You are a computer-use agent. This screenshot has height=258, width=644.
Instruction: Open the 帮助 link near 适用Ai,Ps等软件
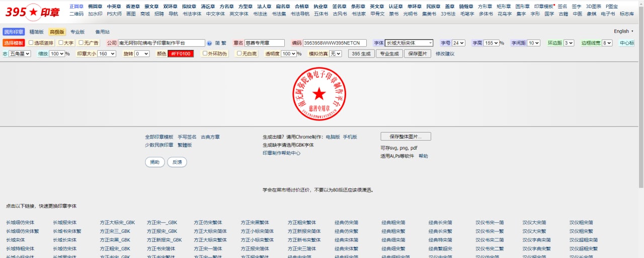(423, 156)
